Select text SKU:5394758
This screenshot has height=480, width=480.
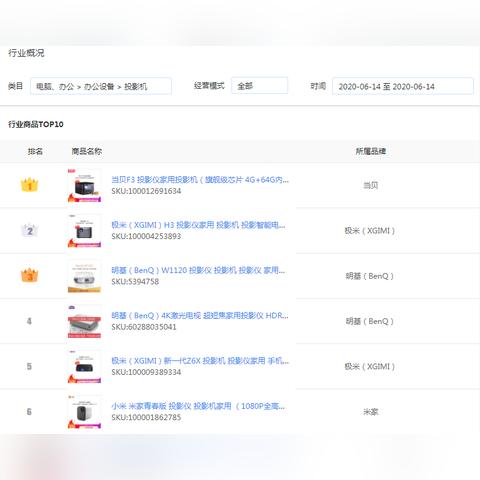point(135,282)
